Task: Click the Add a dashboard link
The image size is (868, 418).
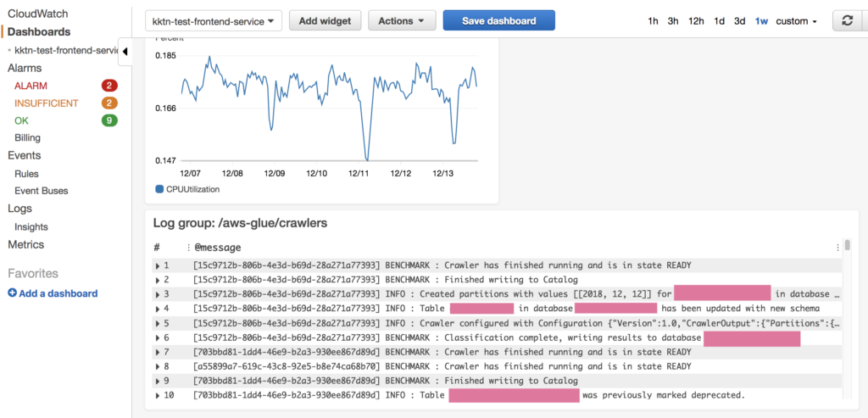Action: click(58, 293)
